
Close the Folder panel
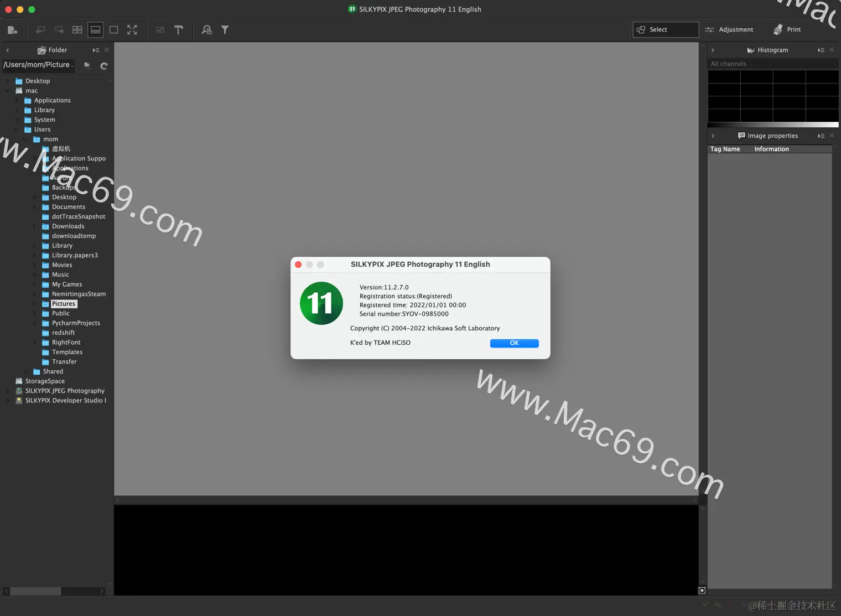pyautogui.click(x=107, y=50)
